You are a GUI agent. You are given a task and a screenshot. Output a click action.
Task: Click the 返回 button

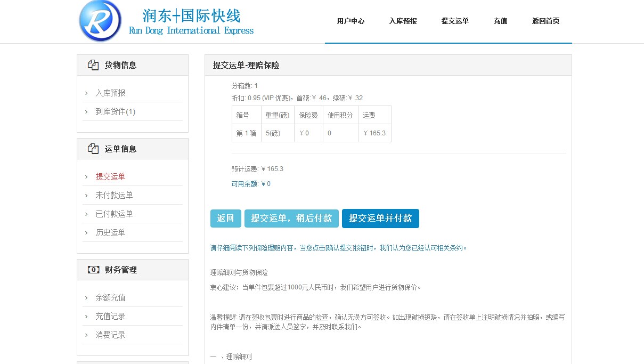[x=226, y=219]
